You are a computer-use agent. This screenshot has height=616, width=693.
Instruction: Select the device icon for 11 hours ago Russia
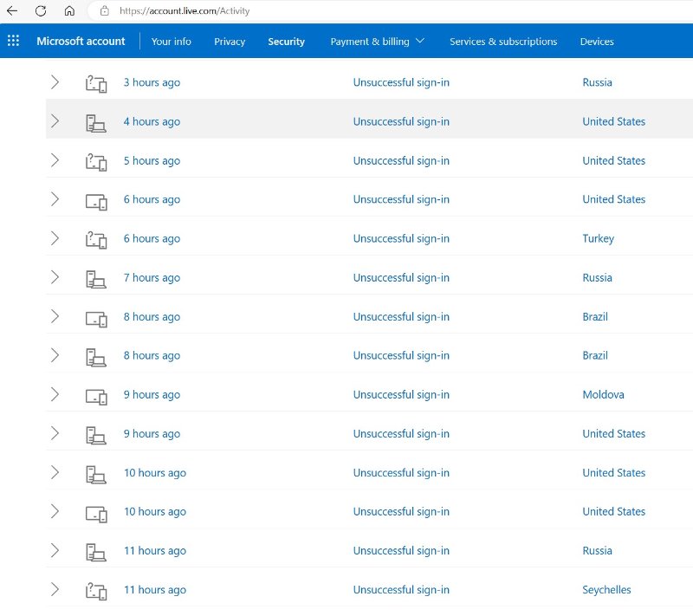(96, 552)
